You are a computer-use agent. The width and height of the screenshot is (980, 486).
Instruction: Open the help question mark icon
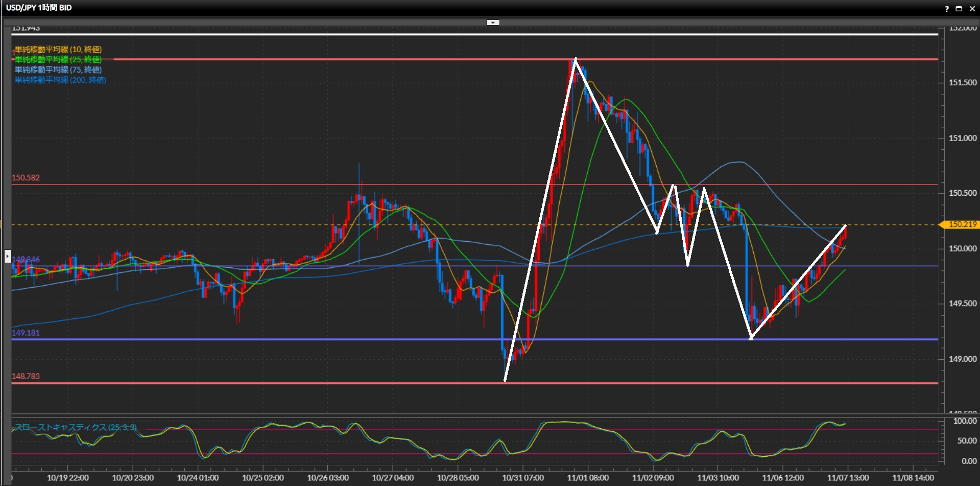pos(946,9)
